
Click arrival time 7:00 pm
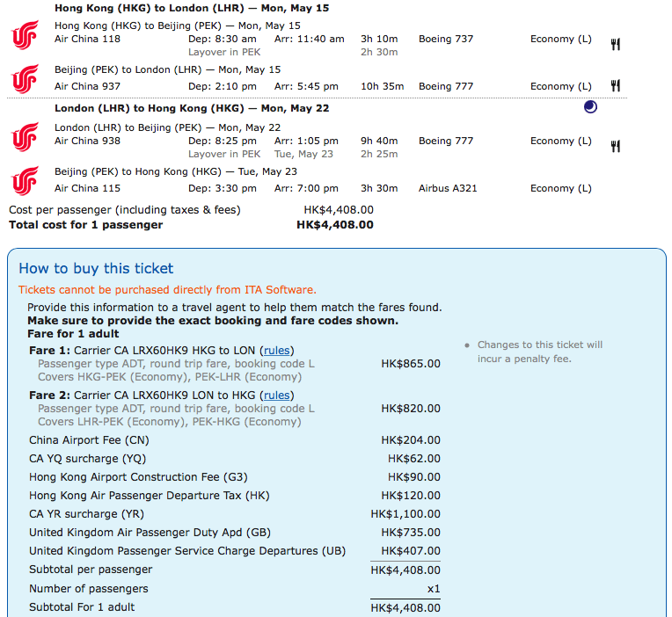[x=306, y=188]
